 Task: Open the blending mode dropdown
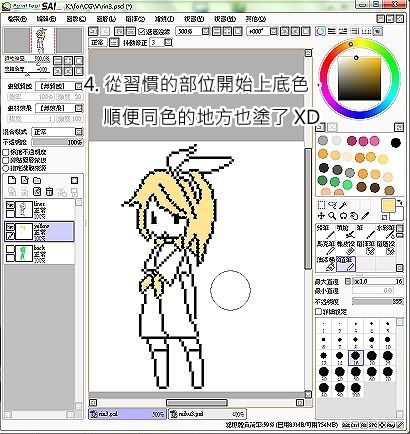tap(57, 132)
